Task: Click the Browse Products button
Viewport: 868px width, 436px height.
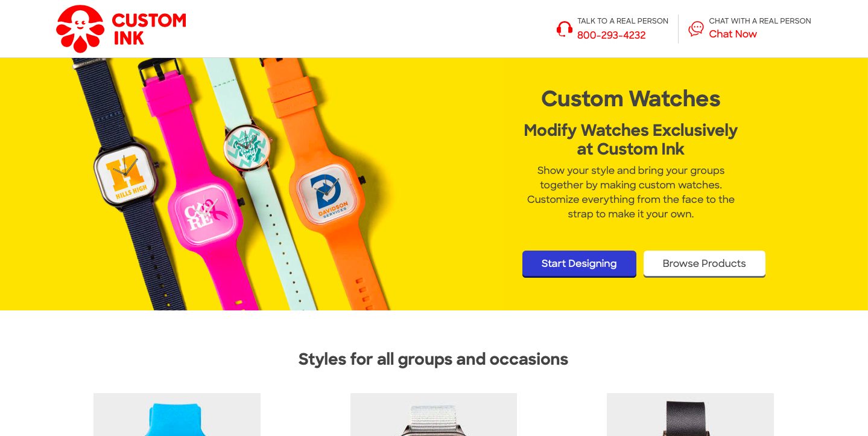Action: 704,264
